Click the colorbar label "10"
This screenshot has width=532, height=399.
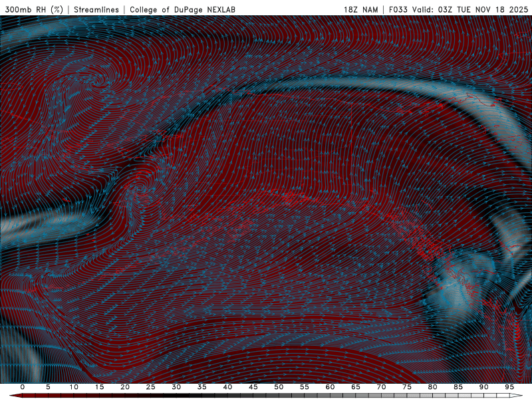tap(74, 387)
